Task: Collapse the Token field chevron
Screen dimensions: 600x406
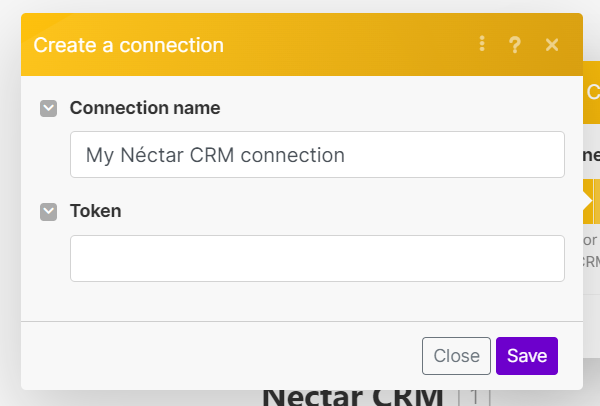Action: point(49,212)
